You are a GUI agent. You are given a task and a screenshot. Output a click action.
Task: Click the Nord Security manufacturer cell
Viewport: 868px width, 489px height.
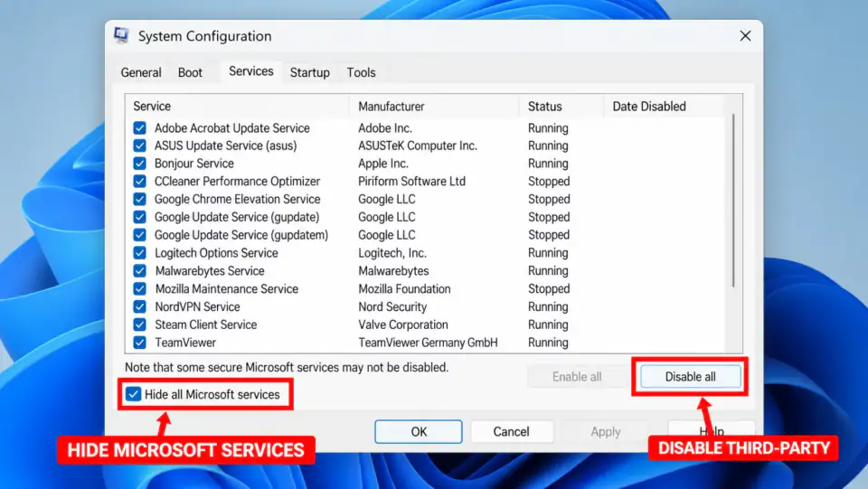(x=392, y=306)
